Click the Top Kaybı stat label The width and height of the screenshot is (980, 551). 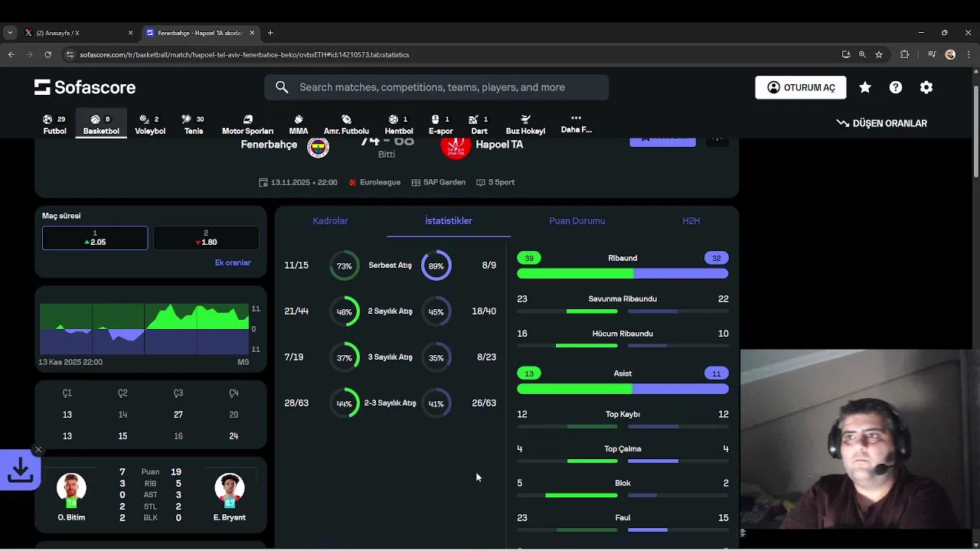click(622, 414)
